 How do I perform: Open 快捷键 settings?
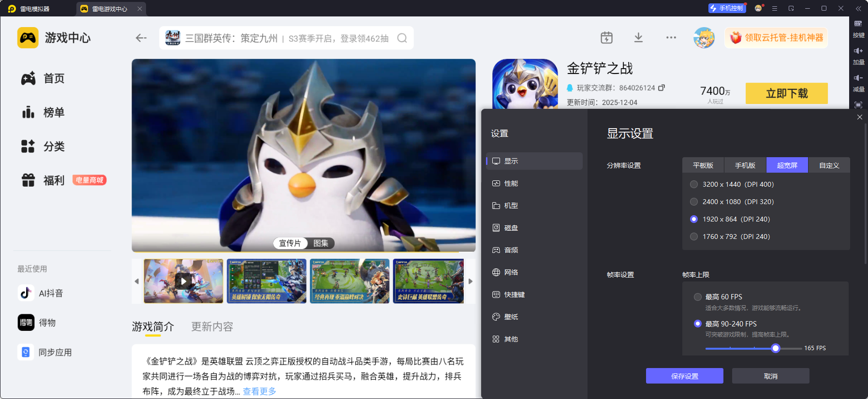click(534, 295)
